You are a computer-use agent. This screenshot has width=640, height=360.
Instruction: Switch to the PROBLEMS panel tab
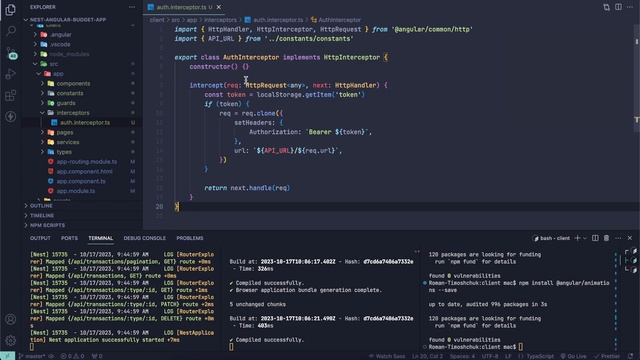coord(190,238)
